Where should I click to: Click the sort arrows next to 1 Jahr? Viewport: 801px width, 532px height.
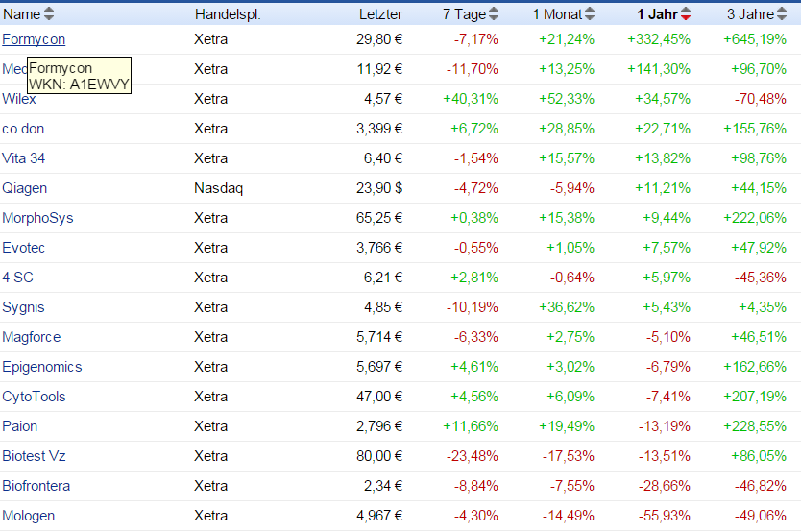686,14
